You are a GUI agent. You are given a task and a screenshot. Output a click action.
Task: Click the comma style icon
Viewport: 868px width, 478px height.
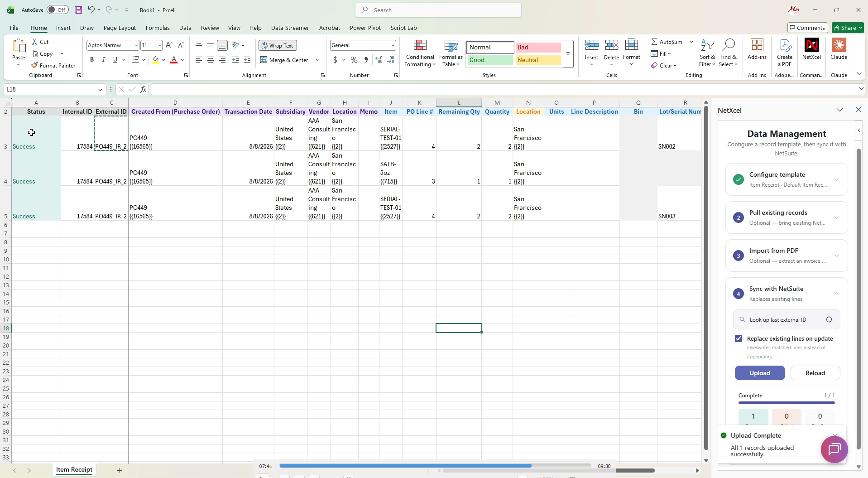366,60
